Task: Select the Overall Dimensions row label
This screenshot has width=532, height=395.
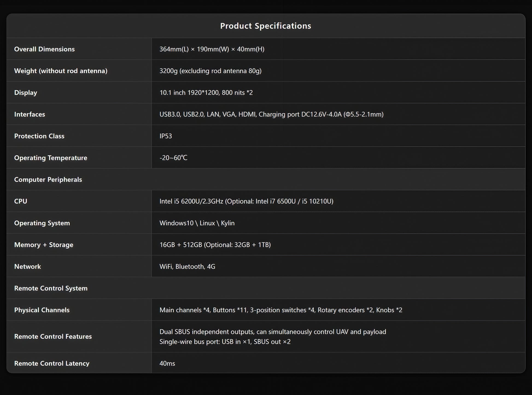Action: click(44, 49)
